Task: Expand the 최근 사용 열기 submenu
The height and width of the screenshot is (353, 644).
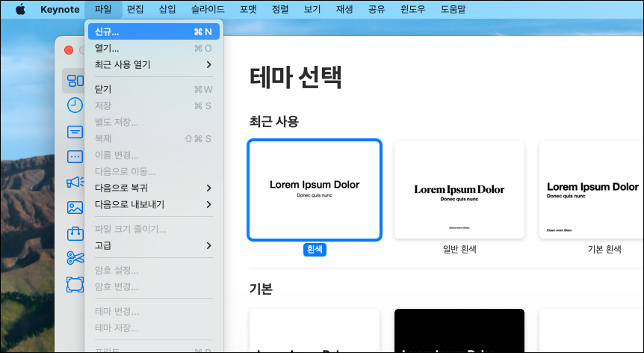Action: (154, 64)
